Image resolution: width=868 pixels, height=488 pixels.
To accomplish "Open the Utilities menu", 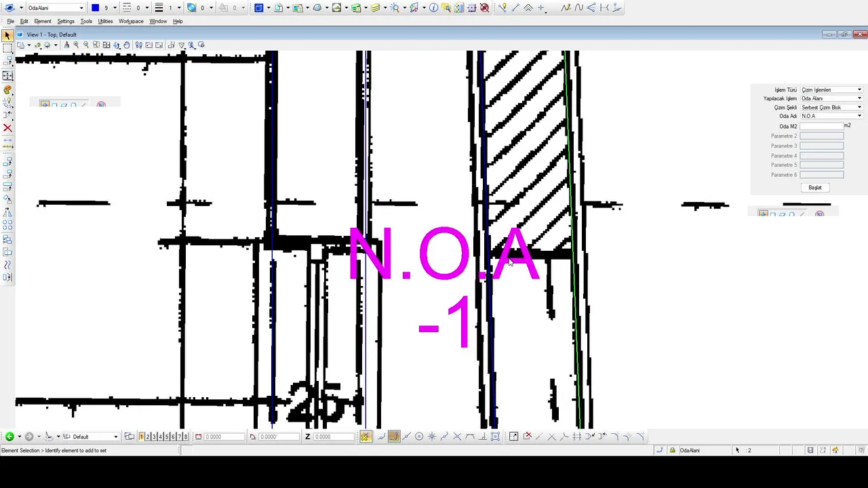I will 105,21.
